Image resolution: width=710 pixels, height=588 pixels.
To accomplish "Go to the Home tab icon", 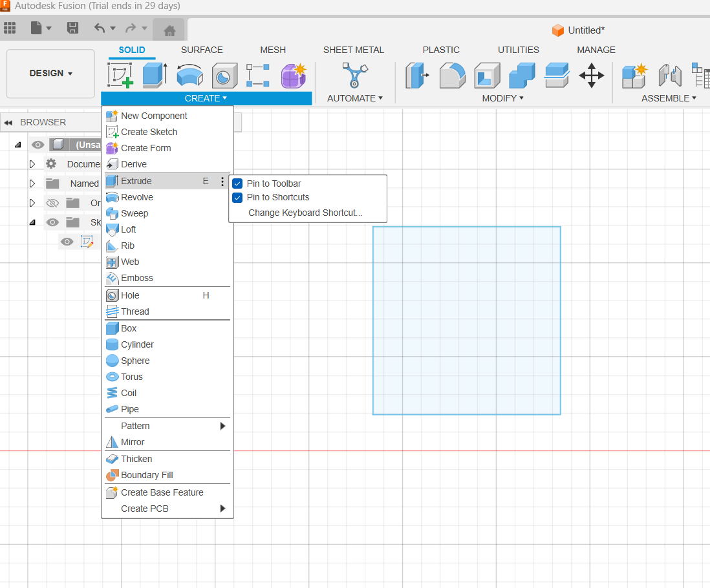I will click(x=169, y=30).
